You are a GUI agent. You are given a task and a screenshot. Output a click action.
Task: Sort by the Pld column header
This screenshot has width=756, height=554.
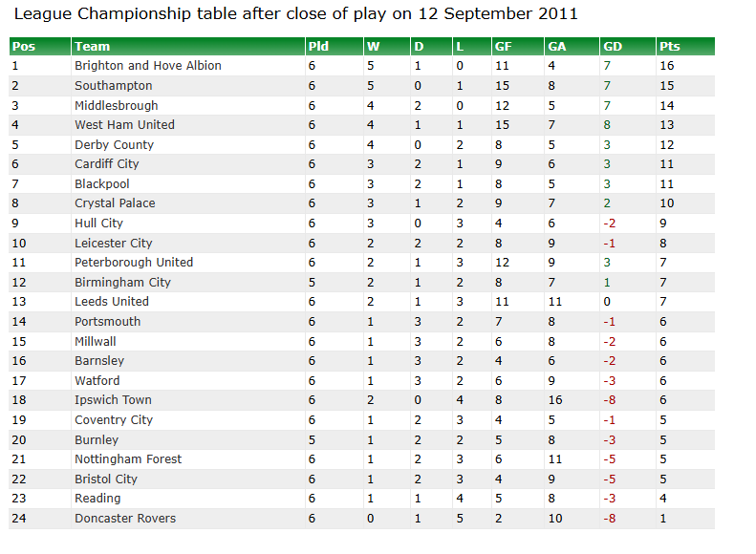point(318,46)
